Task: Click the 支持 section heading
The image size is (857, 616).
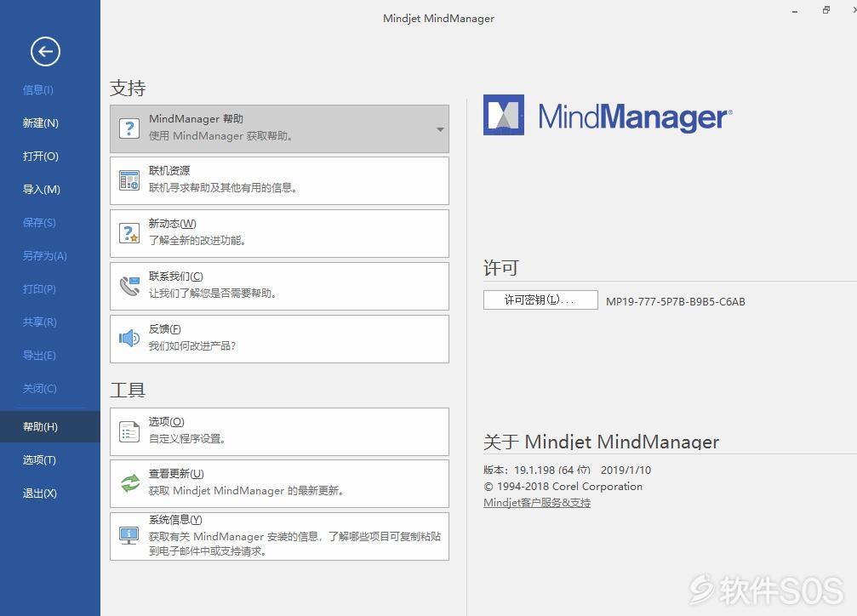Action: [128, 88]
